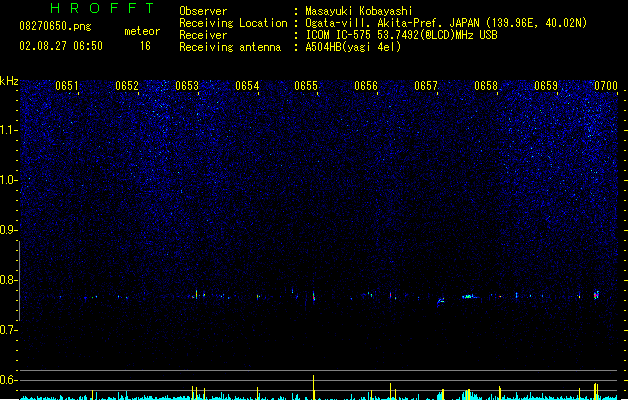Click the 0658 time marker
Viewport: 629px width, 400px height.
point(486,86)
